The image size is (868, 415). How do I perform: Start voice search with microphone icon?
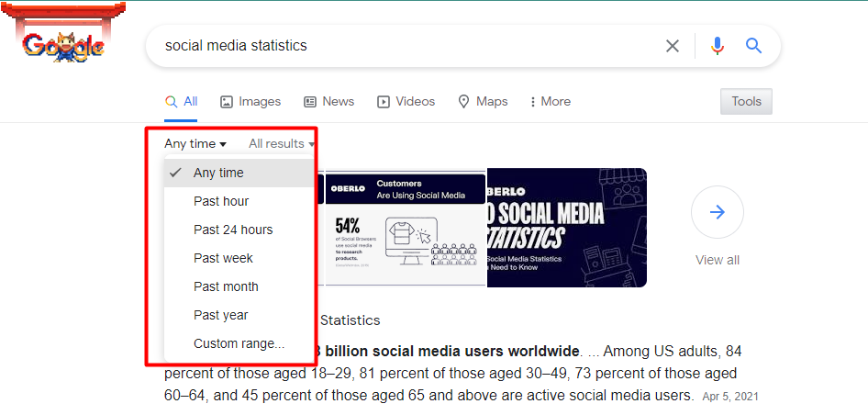click(x=718, y=46)
